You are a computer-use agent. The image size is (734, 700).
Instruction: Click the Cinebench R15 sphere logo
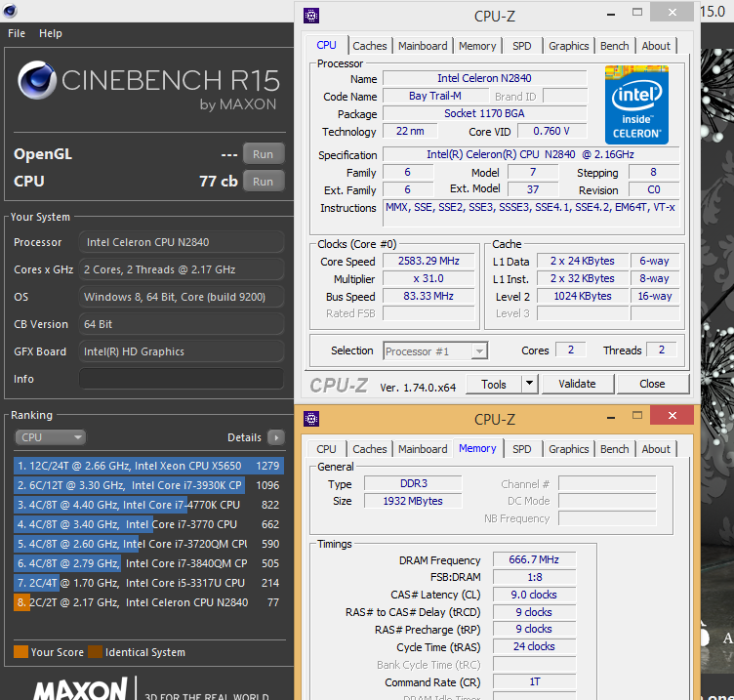[x=36, y=80]
